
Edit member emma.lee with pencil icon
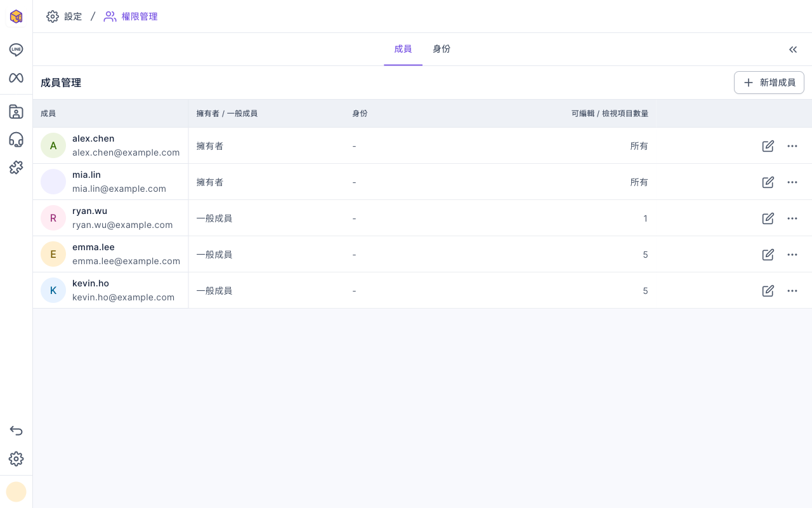click(x=768, y=255)
